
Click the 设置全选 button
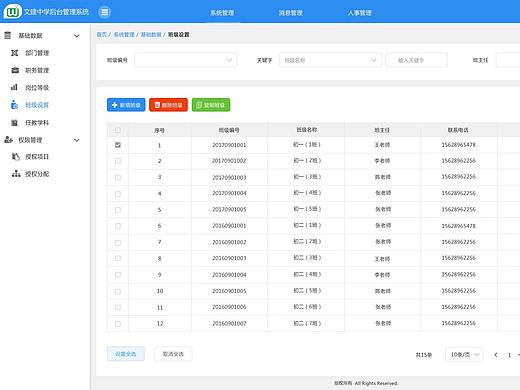(x=126, y=354)
